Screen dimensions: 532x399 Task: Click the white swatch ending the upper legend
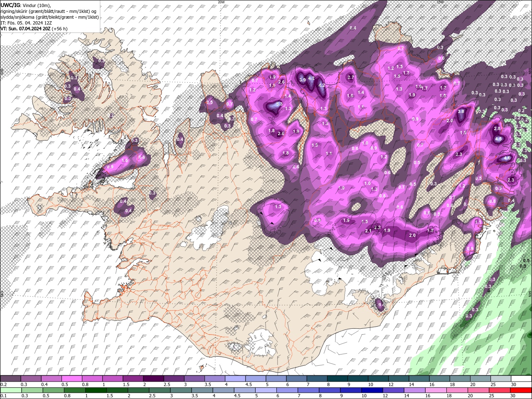[521, 379]
